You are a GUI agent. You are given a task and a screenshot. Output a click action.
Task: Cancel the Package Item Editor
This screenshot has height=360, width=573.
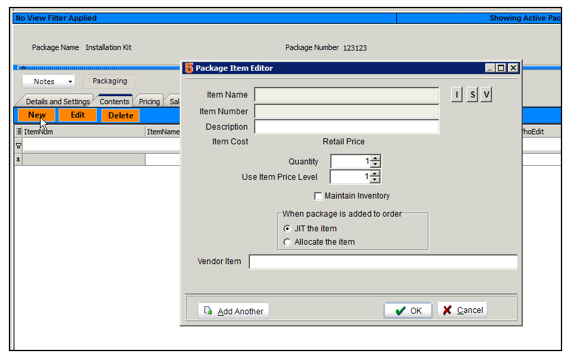(462, 310)
